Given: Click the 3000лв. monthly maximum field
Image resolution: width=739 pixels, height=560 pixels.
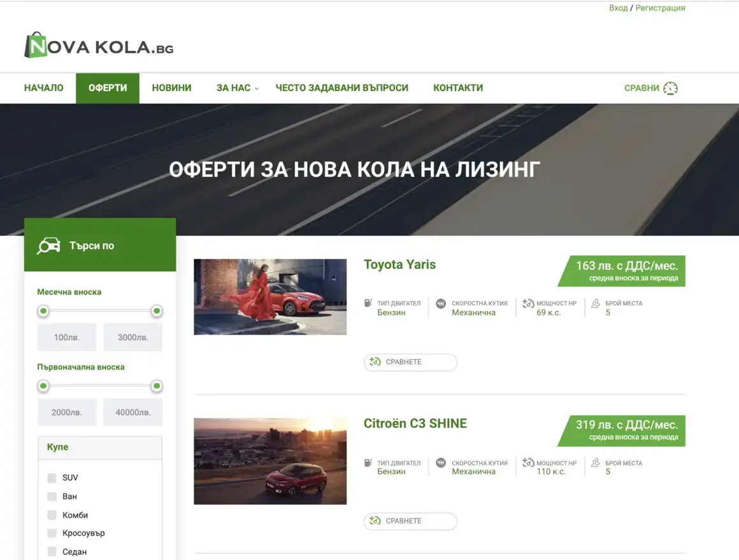Looking at the screenshot, I should pyautogui.click(x=133, y=337).
